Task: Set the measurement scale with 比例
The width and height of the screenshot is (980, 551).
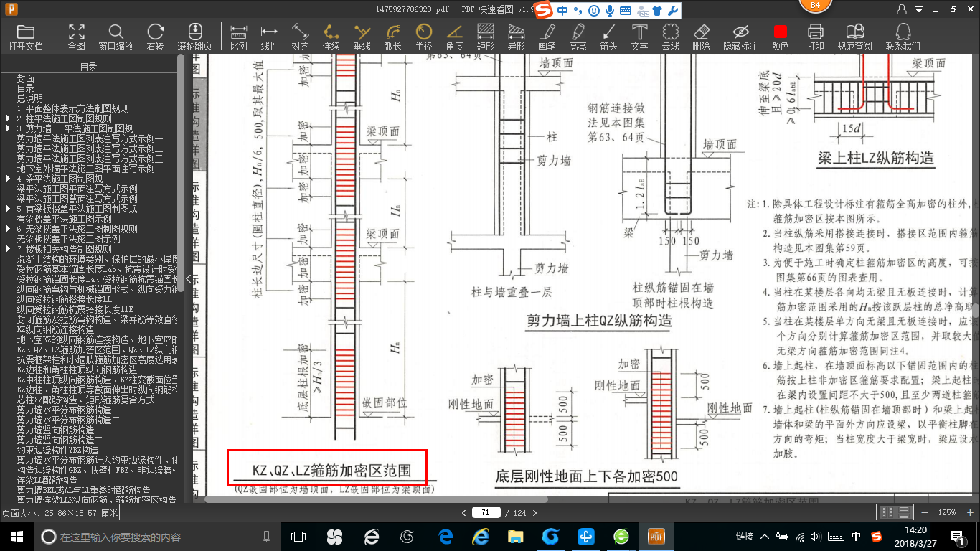Action: [x=238, y=37]
